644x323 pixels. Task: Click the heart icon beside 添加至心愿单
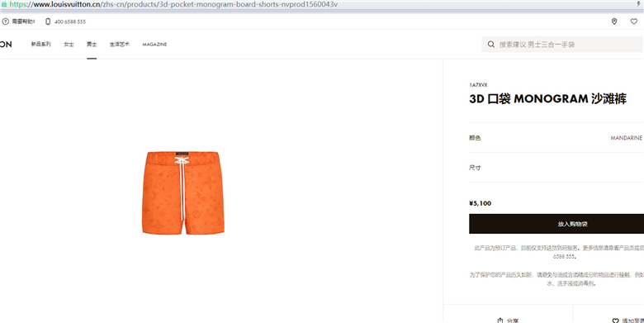click(615, 321)
